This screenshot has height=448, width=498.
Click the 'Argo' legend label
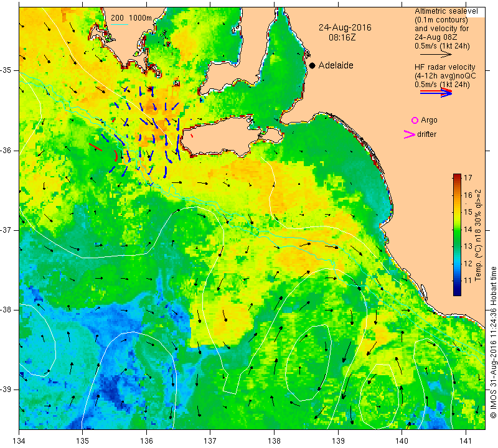tap(429, 120)
